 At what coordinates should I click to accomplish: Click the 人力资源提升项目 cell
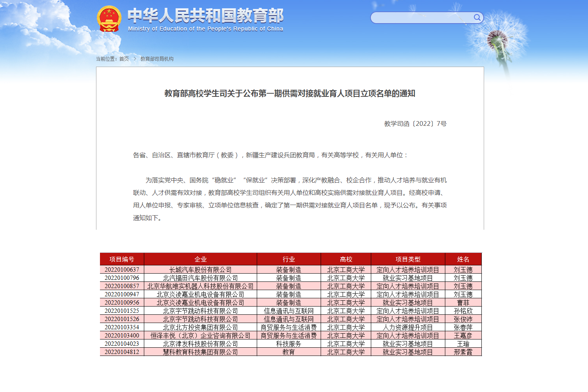click(x=408, y=327)
